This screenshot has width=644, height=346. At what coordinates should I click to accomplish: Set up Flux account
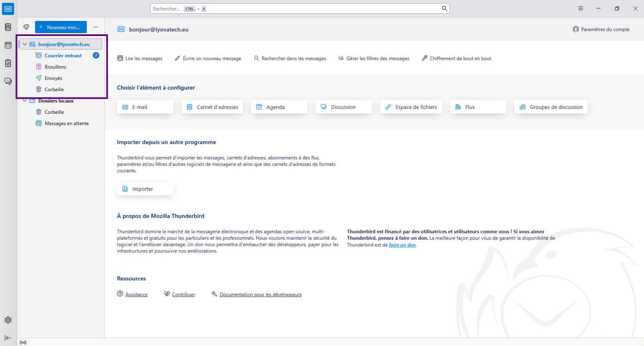click(x=478, y=107)
